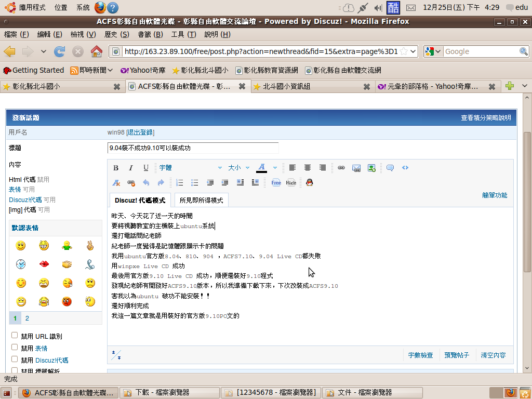Undo the last edit in the editor toolbar
This screenshot has height=399, width=532.
click(x=146, y=183)
